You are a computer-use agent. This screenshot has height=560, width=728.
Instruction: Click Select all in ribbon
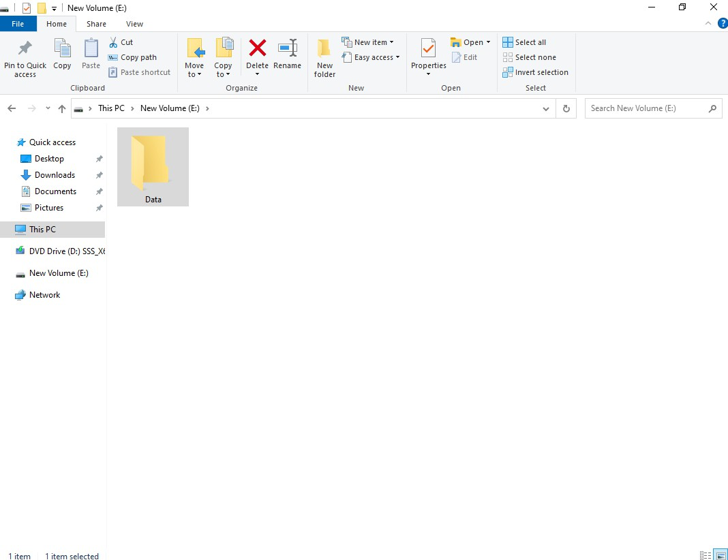(525, 42)
